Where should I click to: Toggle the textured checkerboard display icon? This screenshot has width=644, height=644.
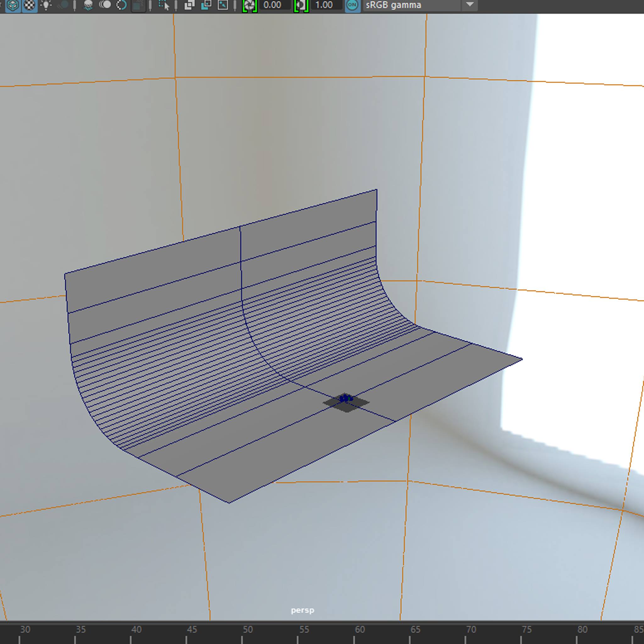(30, 5)
